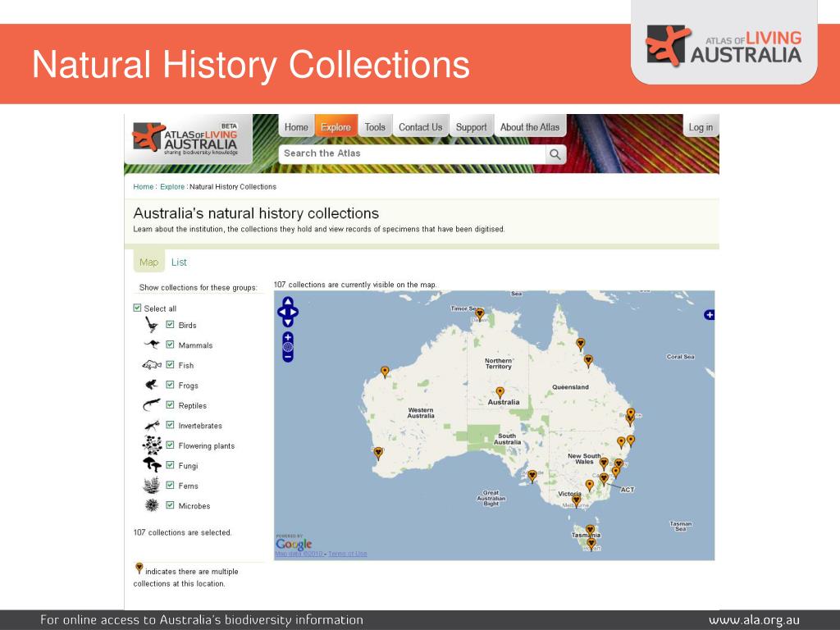Click the marker in northwest Western Australia
Screen dimensions: 840x630
point(385,372)
